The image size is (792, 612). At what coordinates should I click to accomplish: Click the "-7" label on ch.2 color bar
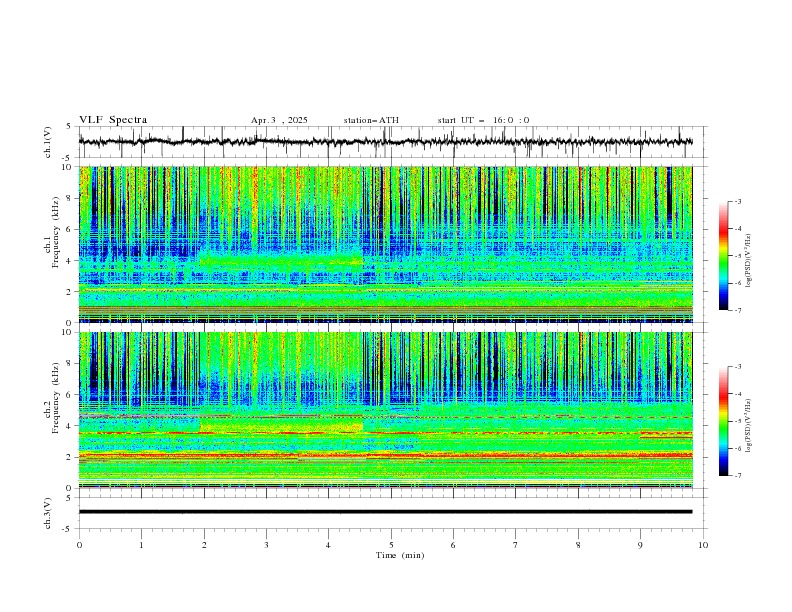click(x=738, y=476)
